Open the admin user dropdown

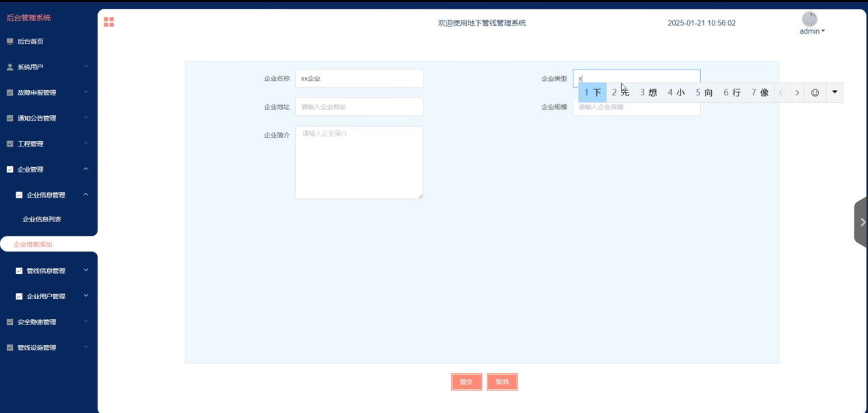(x=812, y=31)
